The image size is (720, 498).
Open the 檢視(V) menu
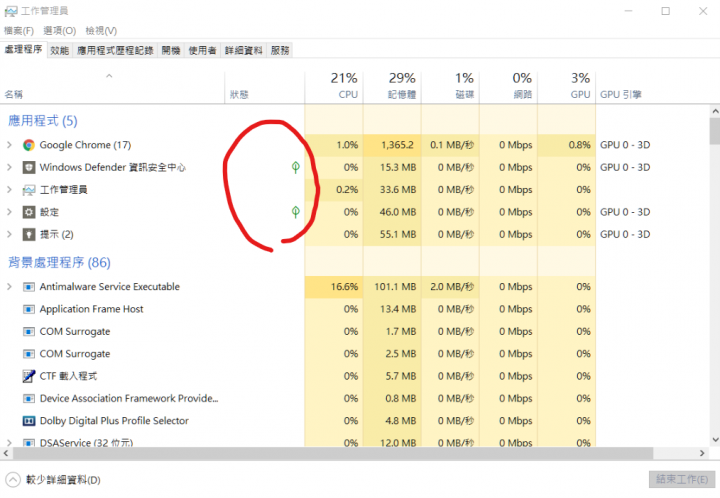click(101, 31)
